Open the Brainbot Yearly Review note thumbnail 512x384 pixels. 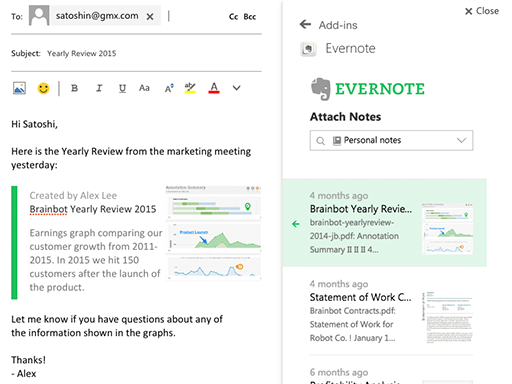447,229
